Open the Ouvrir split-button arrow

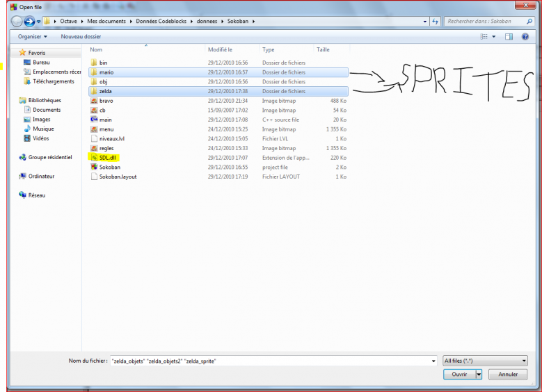pyautogui.click(x=479, y=375)
